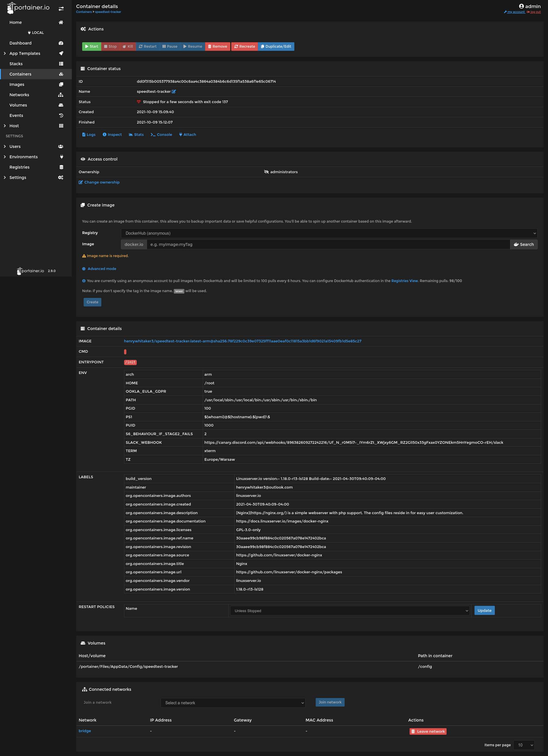Start the container with the green button

92,46
